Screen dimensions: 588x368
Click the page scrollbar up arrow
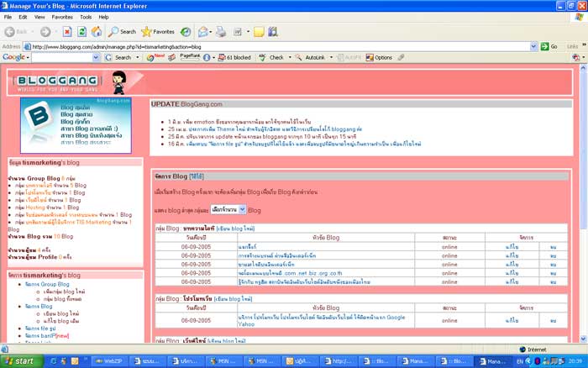point(583,68)
